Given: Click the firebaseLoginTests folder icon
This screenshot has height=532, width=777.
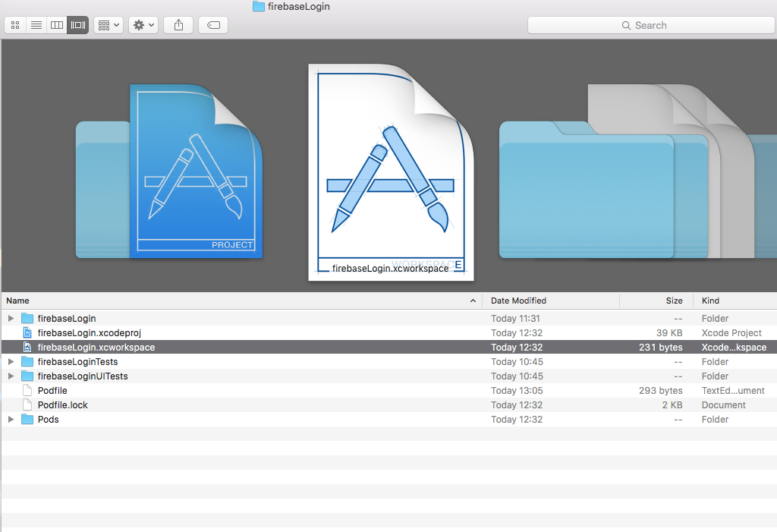Looking at the screenshot, I should [27, 361].
